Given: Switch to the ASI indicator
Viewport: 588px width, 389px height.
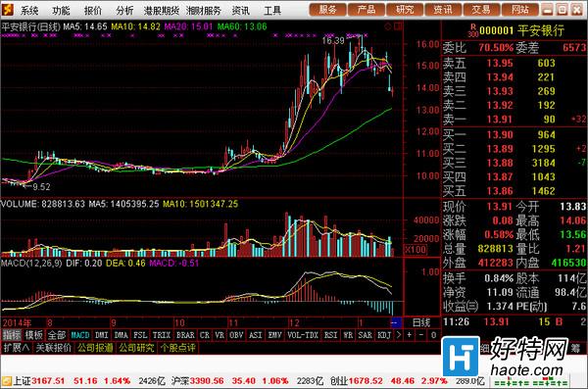Looking at the screenshot, I should click(256, 335).
